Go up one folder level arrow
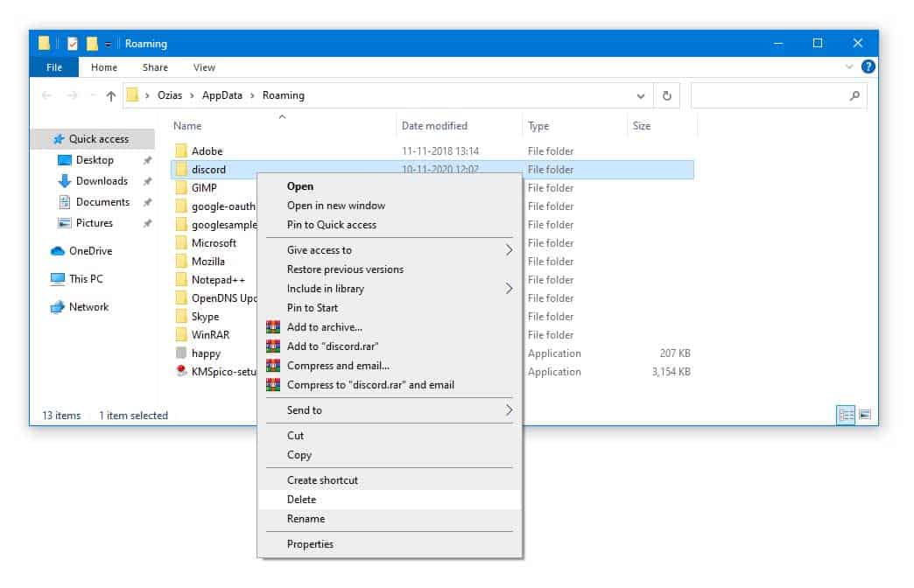This screenshot has width=914, height=588. coord(111,96)
